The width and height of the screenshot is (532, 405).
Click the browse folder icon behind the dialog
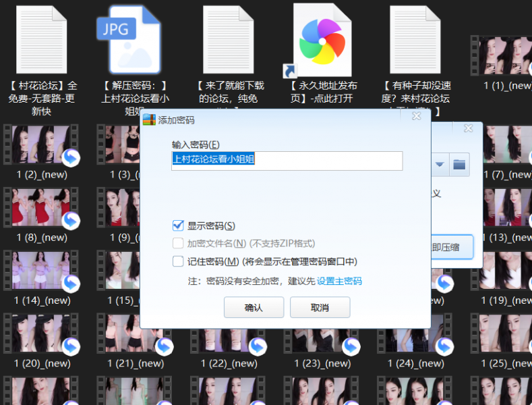(x=459, y=164)
